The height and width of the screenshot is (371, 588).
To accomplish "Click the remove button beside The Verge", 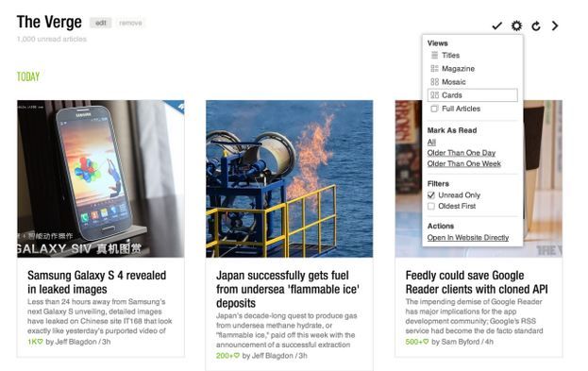I will [130, 23].
